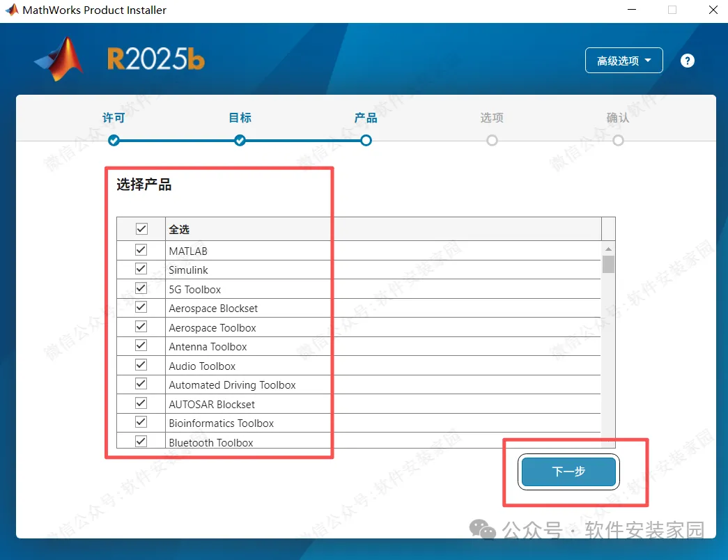Click the 选择产品 heading

click(x=144, y=185)
